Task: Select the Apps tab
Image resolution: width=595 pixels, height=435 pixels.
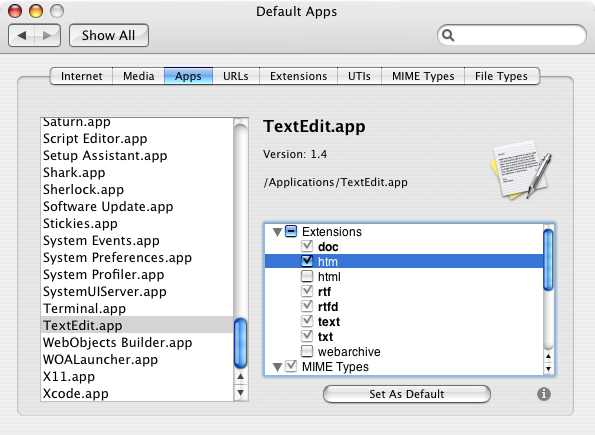Action: tap(188, 76)
